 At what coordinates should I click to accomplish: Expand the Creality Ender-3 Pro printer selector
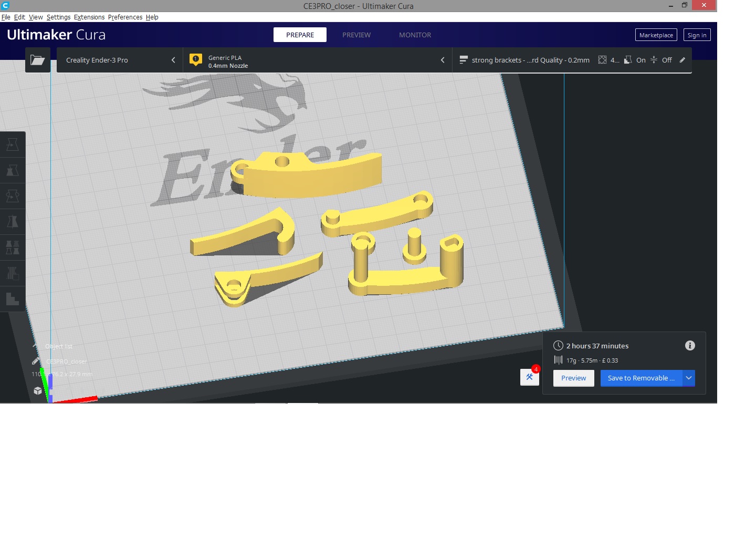[120, 60]
